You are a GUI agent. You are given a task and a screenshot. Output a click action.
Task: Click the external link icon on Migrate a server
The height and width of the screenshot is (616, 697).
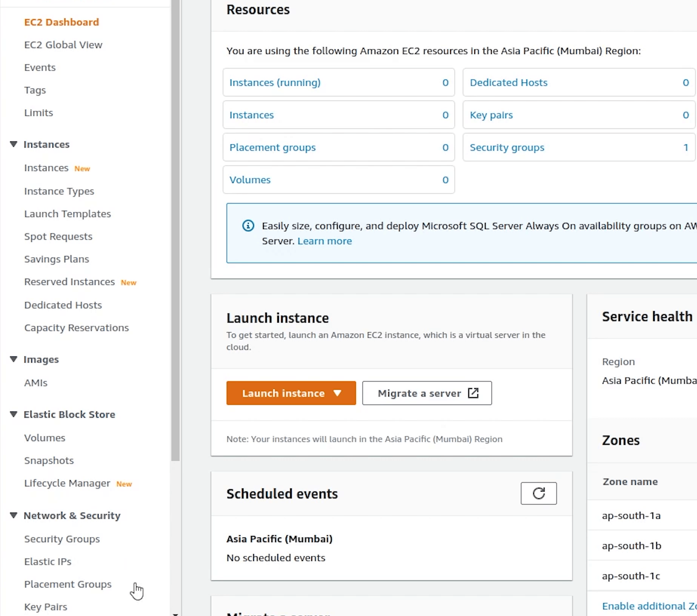click(x=473, y=393)
